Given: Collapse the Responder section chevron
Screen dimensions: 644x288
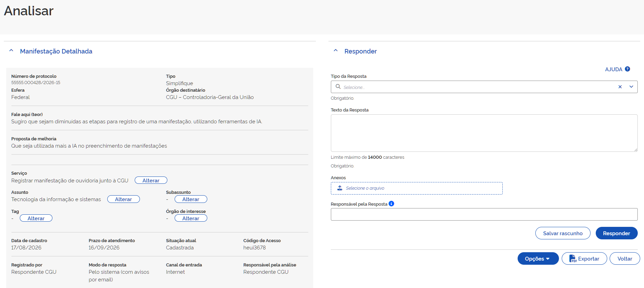Looking at the screenshot, I should pyautogui.click(x=336, y=51).
